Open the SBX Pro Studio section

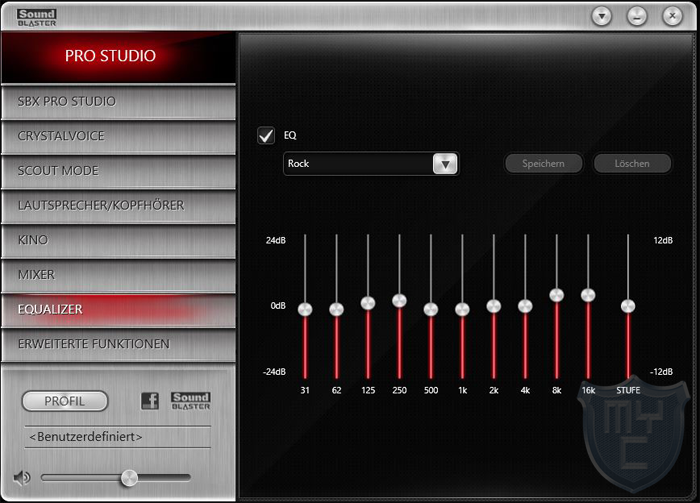click(x=118, y=101)
